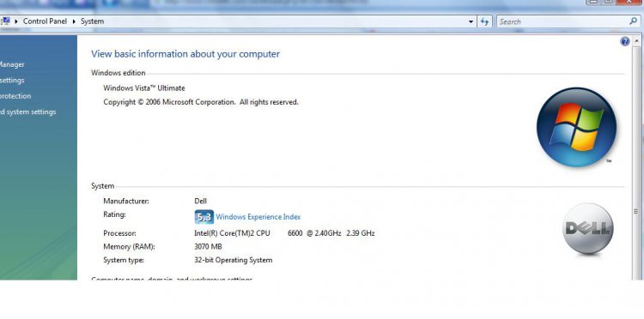Select System in the address breadcrumb
This screenshot has width=644, height=319.
point(92,21)
